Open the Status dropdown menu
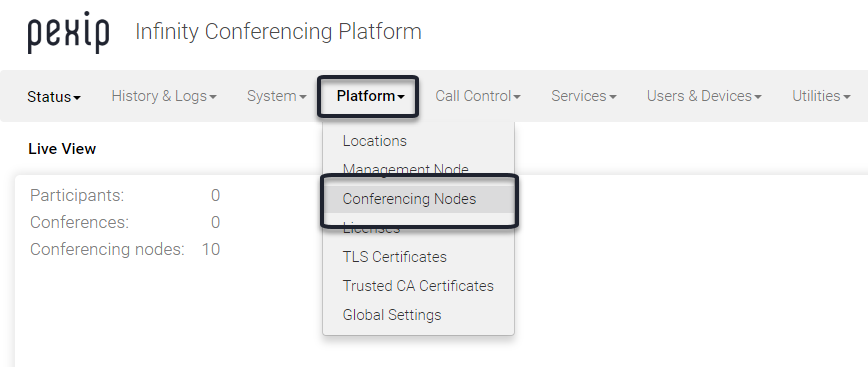Image resolution: width=868 pixels, height=367 pixels. click(x=54, y=97)
